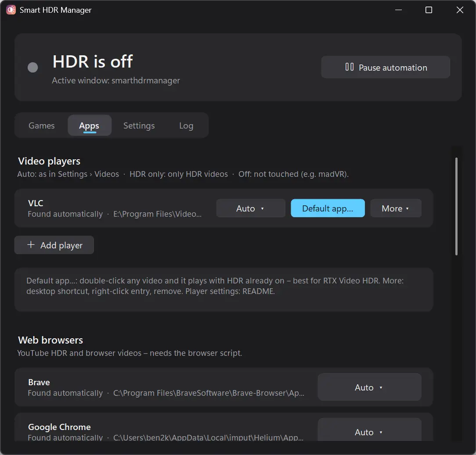Click the Brave browser name

(39, 382)
